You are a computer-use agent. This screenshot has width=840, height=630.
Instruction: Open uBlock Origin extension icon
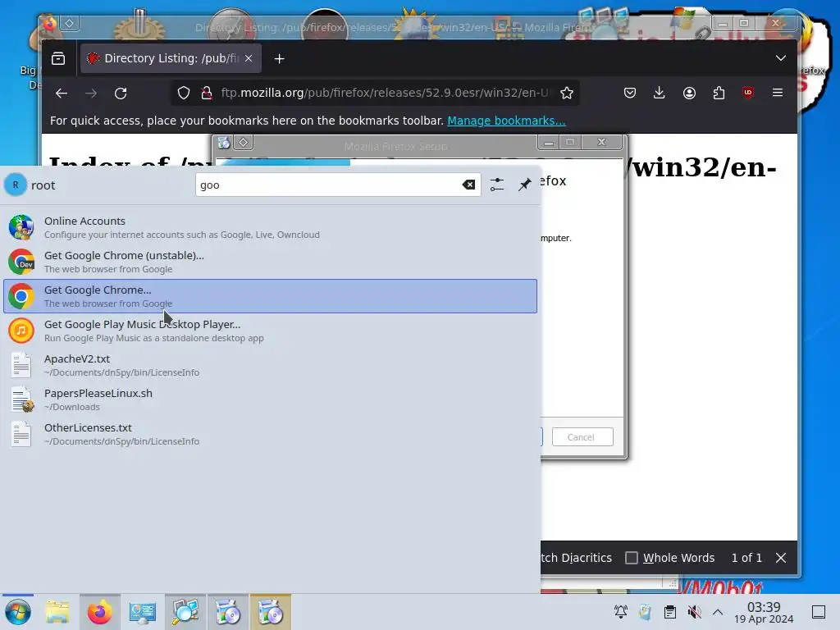748,93
